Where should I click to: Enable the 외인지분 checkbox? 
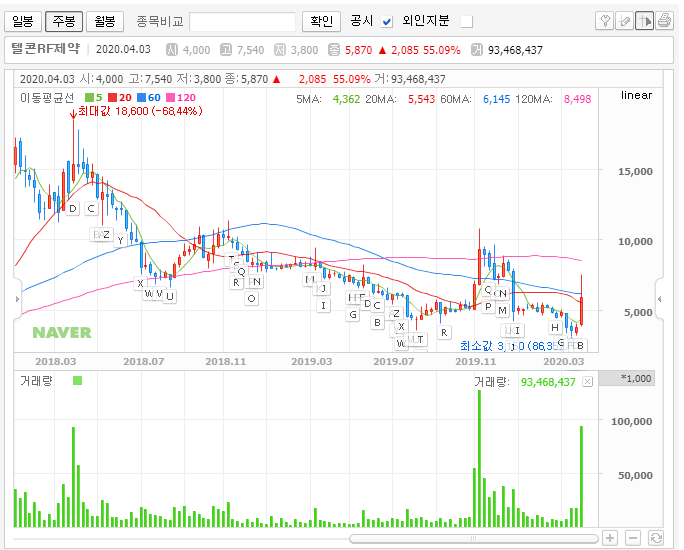tap(467, 21)
